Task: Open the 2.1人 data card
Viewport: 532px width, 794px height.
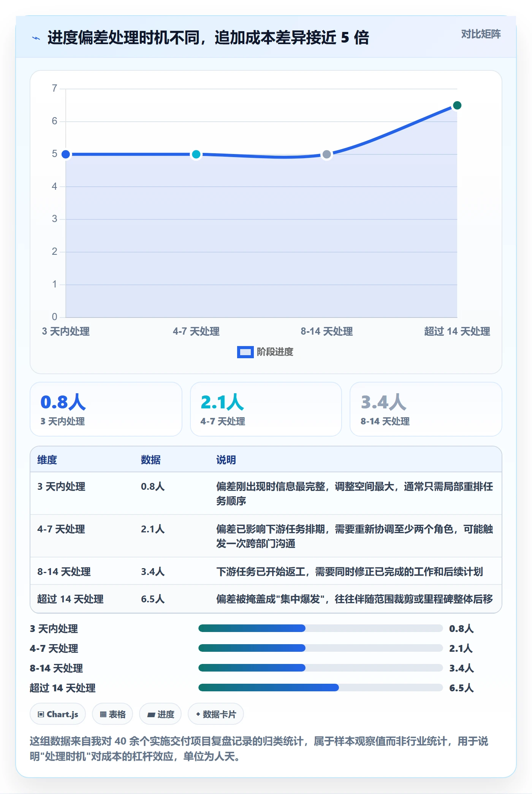Action: [x=266, y=409]
